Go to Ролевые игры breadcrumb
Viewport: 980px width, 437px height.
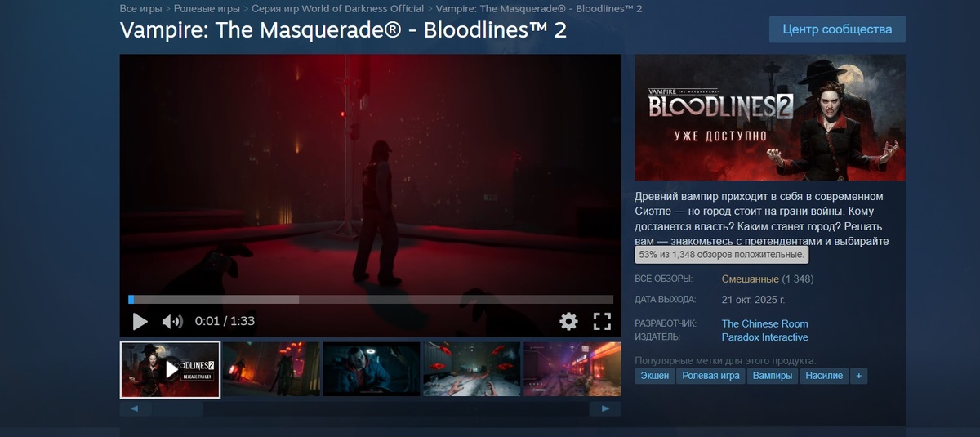click(x=207, y=8)
